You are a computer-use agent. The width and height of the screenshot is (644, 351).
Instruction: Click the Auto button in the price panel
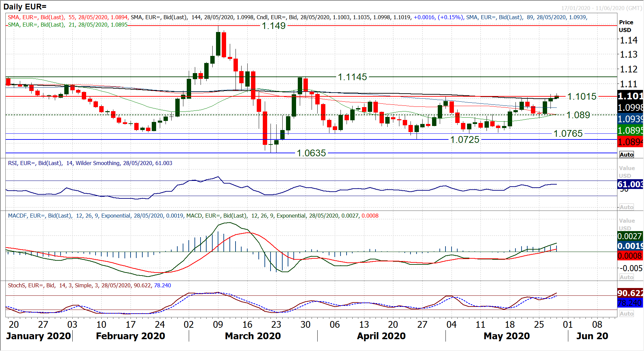pos(626,155)
